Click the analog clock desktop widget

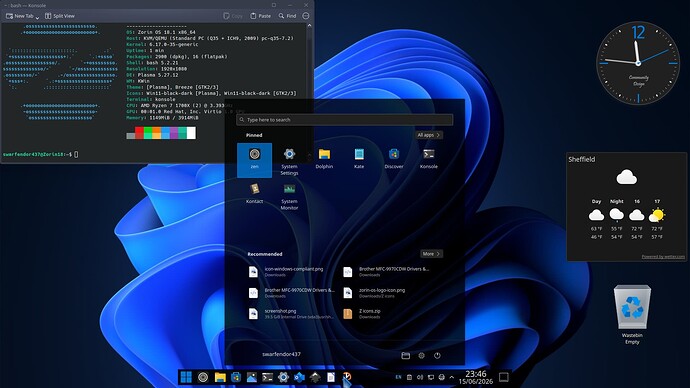638,62
